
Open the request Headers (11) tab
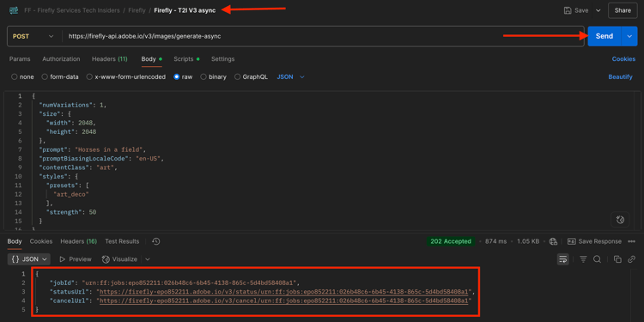click(x=110, y=59)
